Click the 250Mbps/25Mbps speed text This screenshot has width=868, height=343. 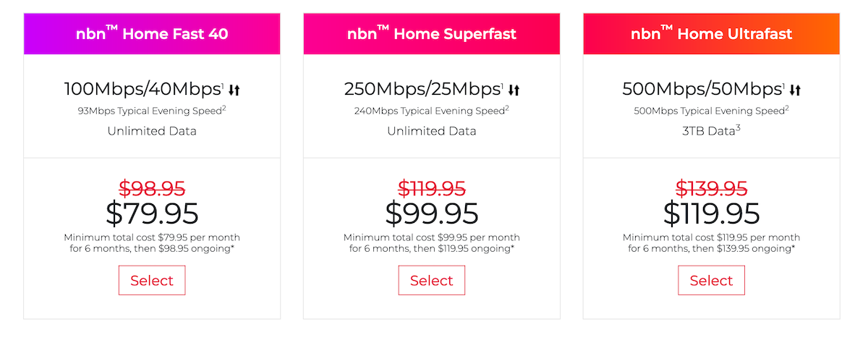coord(422,90)
